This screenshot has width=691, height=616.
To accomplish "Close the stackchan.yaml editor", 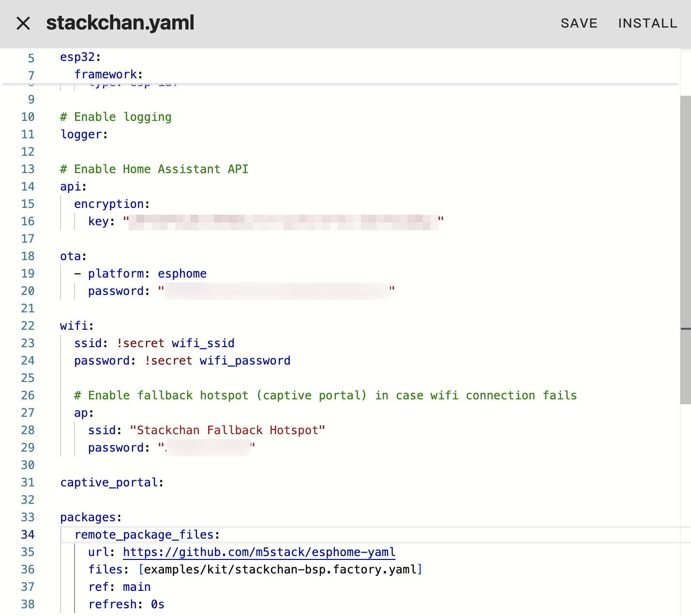I will 23,23.
